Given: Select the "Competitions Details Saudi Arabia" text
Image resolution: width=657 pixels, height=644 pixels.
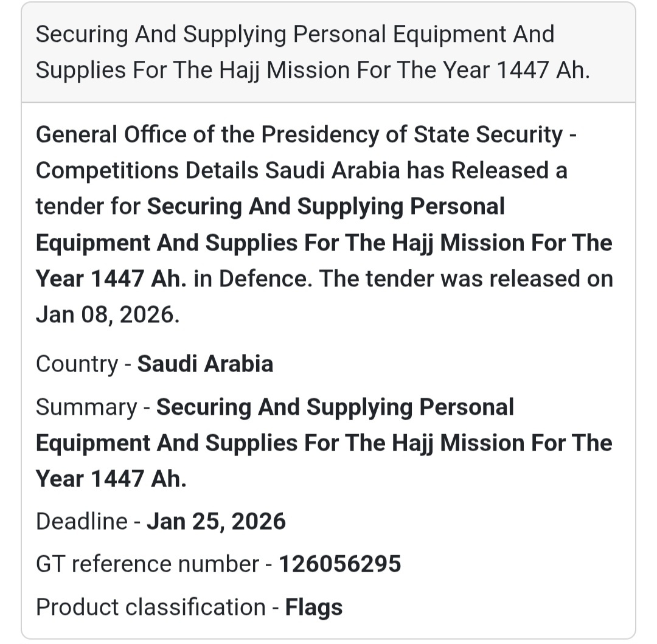Looking at the screenshot, I should 217,171.
